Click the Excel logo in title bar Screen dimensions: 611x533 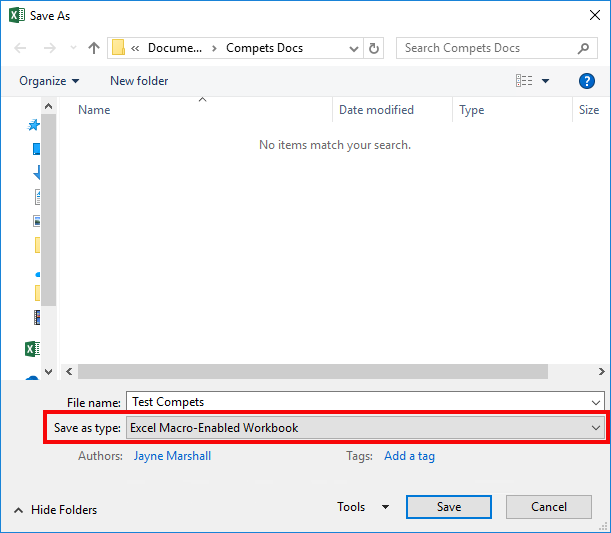[x=17, y=16]
